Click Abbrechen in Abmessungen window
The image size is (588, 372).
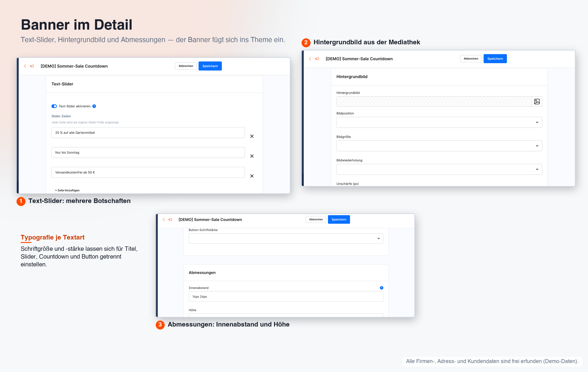(x=316, y=220)
